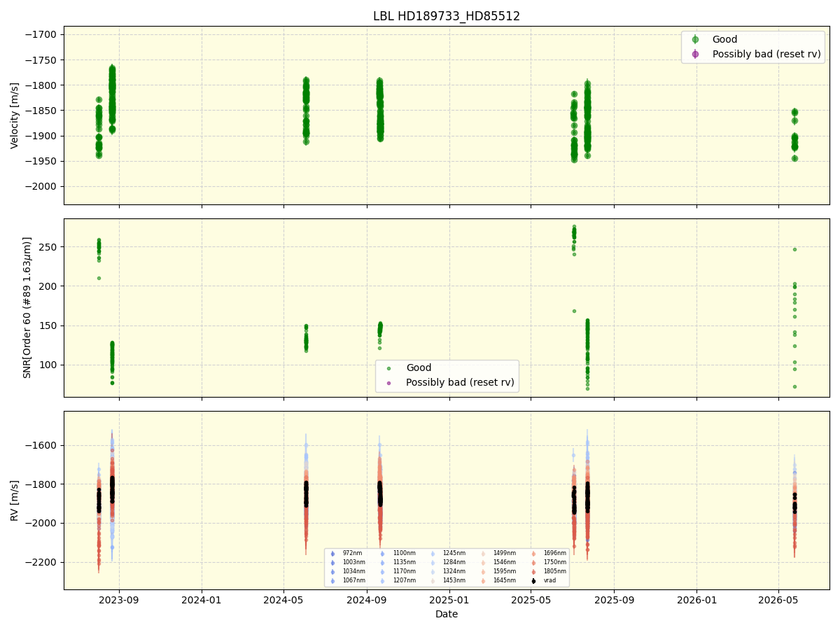Click the green Good marker in SNR legend
Image resolution: width=840 pixels, height=630 pixels.
pos(389,368)
